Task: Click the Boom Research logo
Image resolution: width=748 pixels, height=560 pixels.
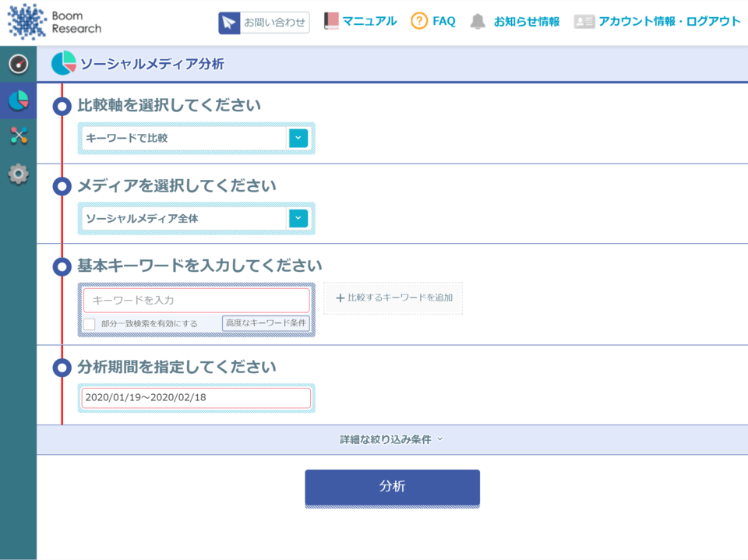Action: (55, 22)
